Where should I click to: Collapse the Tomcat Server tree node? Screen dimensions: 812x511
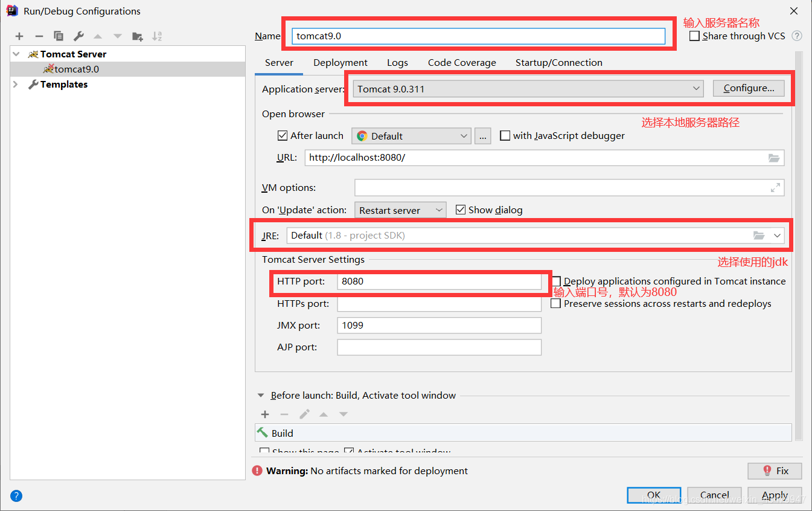16,54
